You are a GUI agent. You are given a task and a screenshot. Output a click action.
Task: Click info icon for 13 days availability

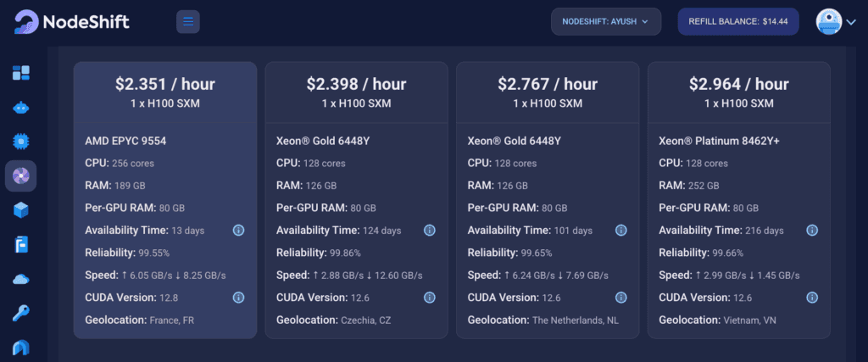238,231
